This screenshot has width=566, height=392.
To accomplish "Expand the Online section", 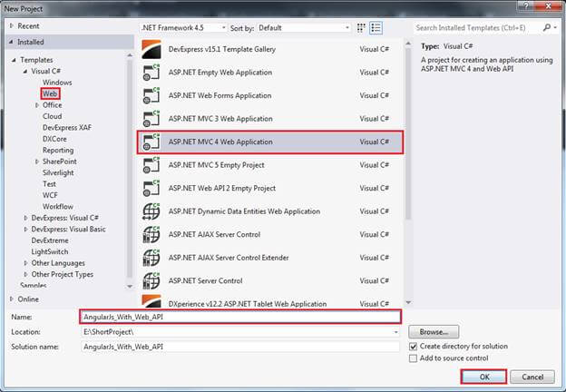I will point(12,299).
